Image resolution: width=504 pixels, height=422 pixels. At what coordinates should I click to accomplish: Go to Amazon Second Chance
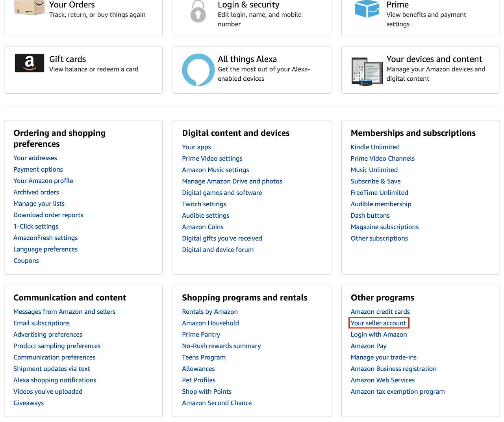pos(217,403)
